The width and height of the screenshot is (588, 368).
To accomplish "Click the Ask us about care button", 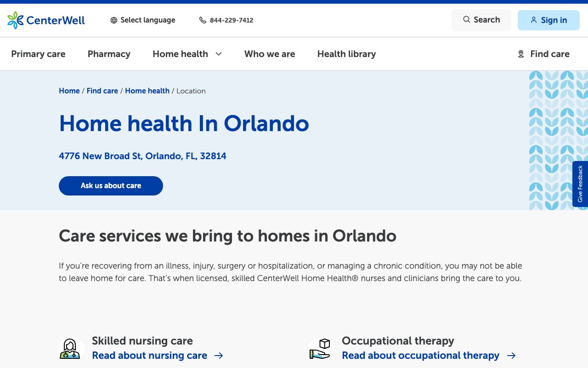I will (x=111, y=186).
